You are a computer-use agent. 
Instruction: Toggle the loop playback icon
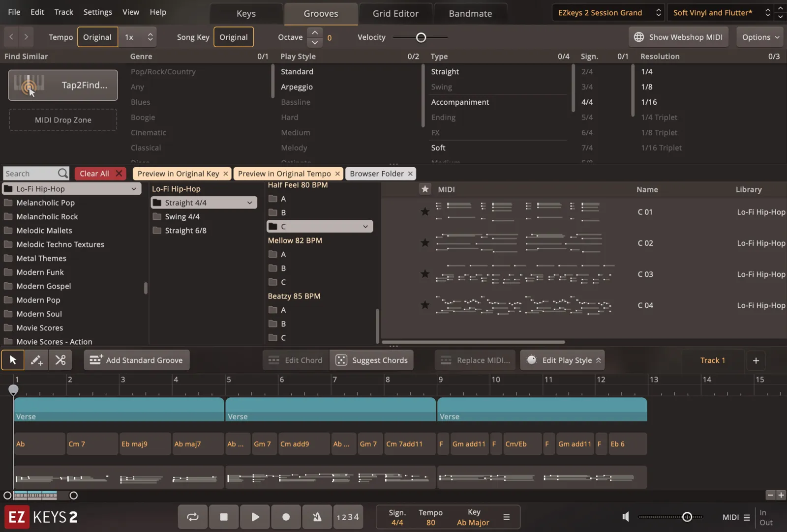[x=193, y=517]
